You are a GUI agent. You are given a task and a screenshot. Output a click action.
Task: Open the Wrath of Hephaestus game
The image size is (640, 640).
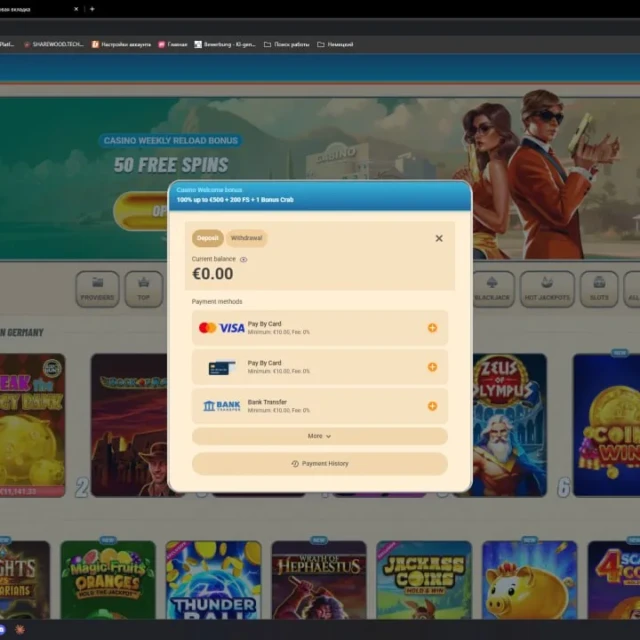(319, 580)
